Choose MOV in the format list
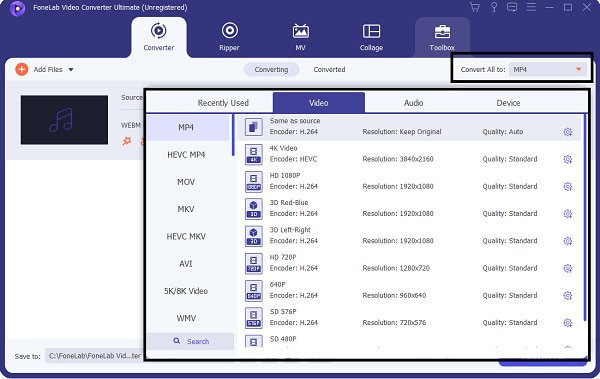 pyautogui.click(x=186, y=182)
